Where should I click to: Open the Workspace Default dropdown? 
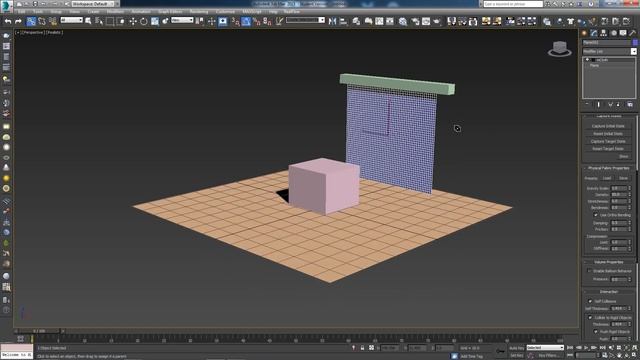(94, 4)
